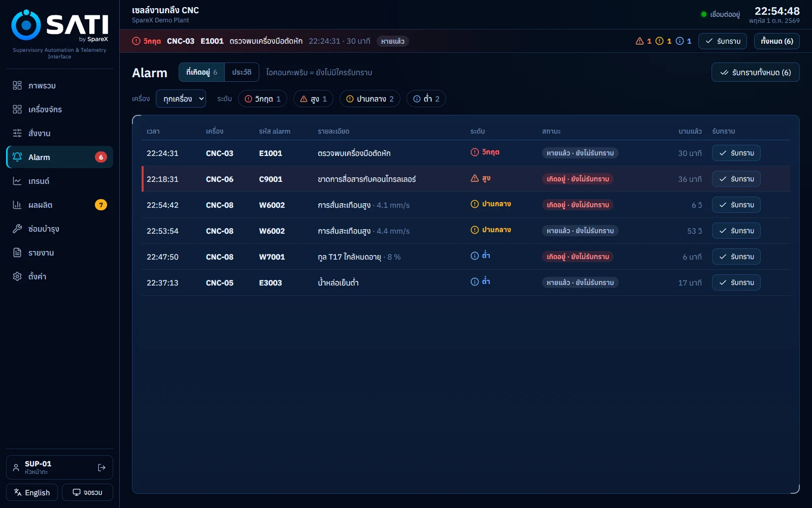Image resolution: width=812 pixels, height=508 pixels.
Task: Click the เวลา column header
Action: click(x=153, y=131)
